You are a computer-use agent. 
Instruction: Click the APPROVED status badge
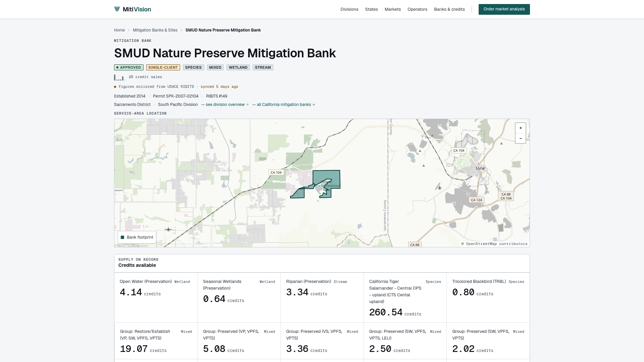coord(129,67)
